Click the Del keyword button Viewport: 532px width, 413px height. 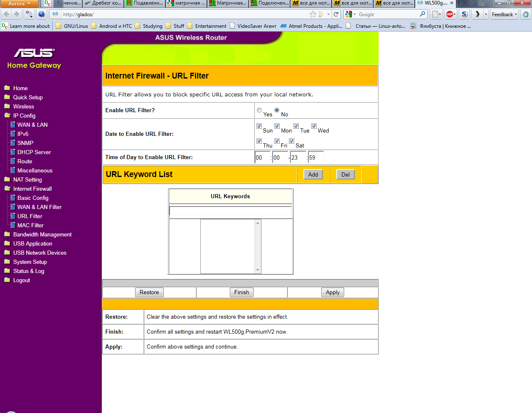[345, 175]
